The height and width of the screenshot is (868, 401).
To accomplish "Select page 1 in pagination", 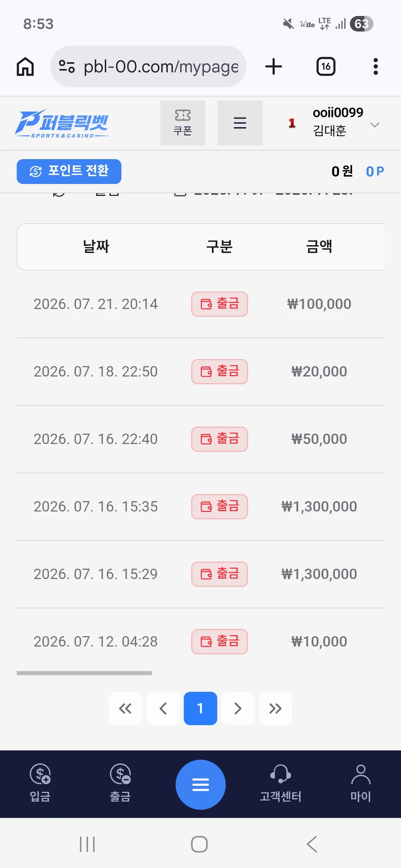I will (200, 708).
